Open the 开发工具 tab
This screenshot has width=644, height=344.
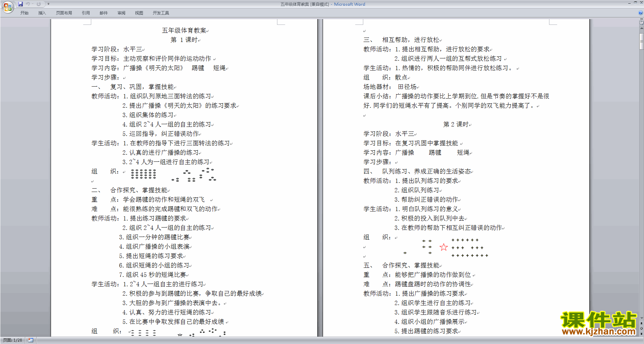(161, 13)
